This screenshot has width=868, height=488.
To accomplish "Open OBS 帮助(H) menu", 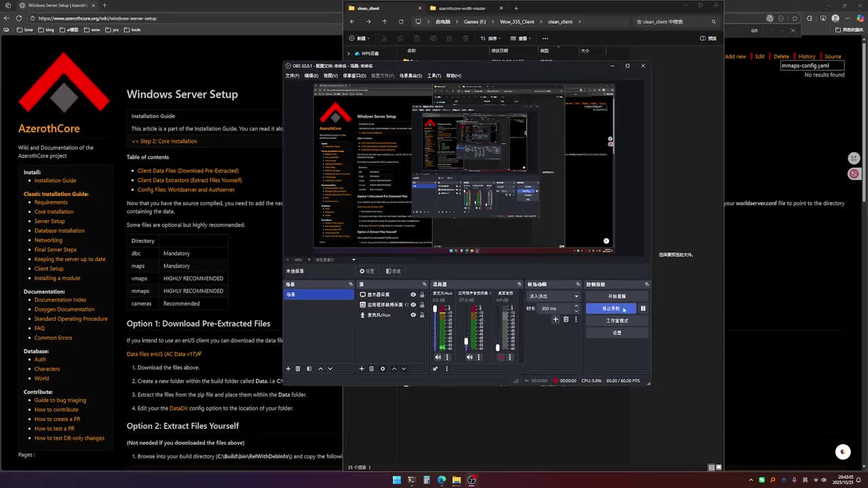I will point(454,76).
